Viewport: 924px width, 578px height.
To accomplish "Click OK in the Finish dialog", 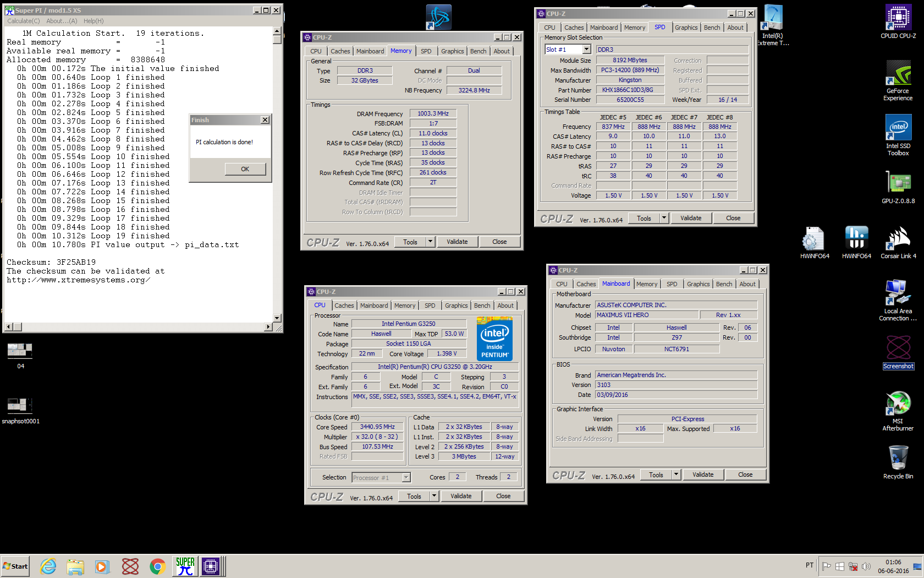I will tap(245, 169).
